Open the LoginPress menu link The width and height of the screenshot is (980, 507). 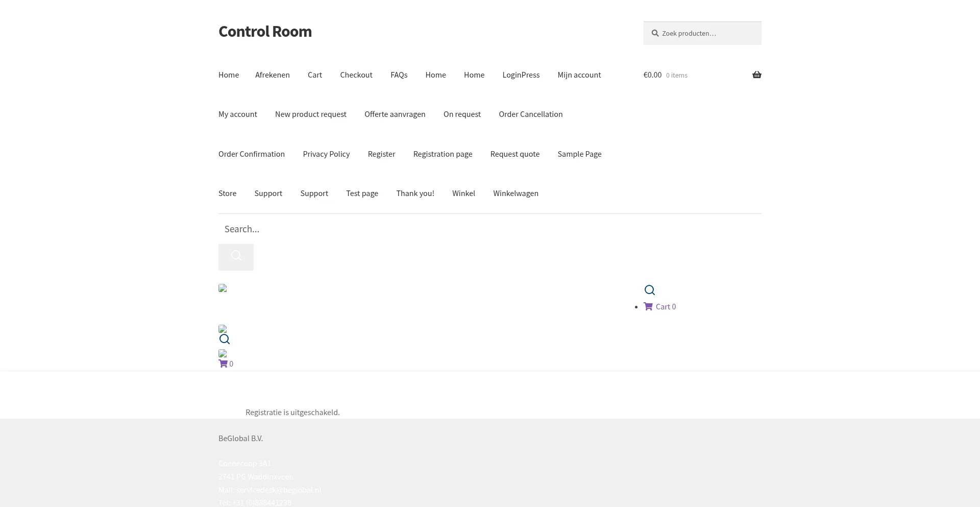coord(521,75)
